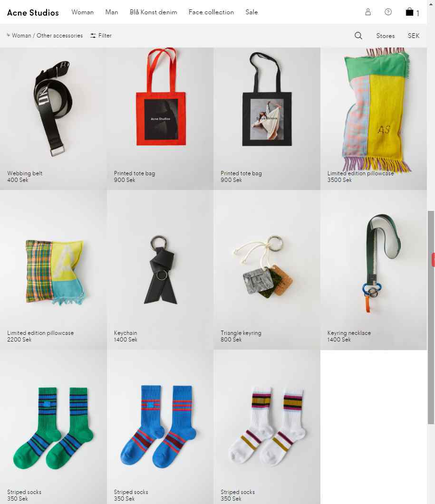View the green Striped socks
This screenshot has height=504, width=435.
53,428
